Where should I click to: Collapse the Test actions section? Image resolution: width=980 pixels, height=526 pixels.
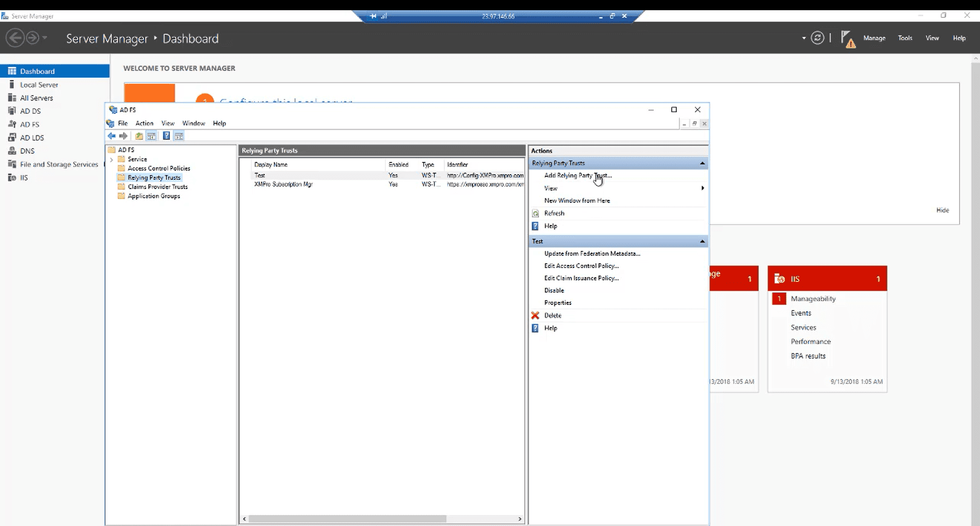point(702,242)
